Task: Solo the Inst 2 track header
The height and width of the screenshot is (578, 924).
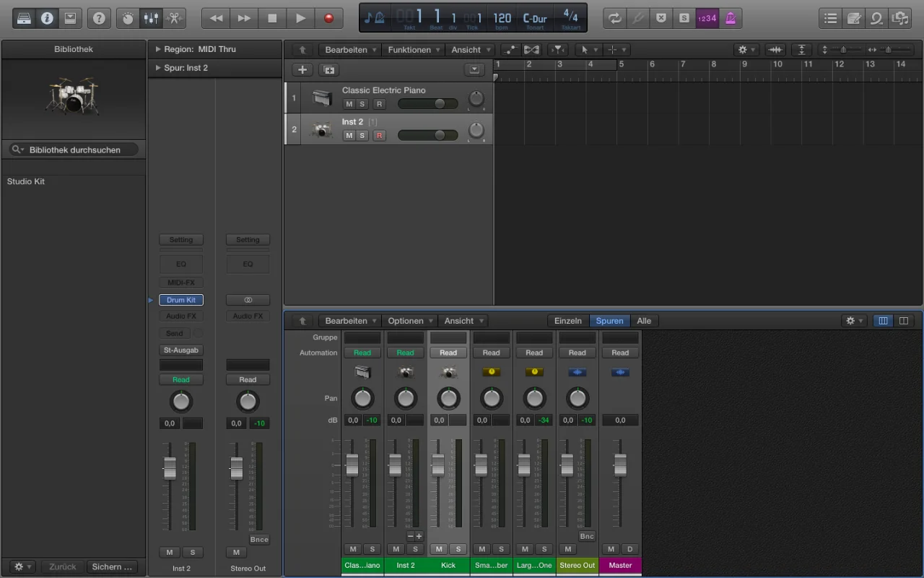Action: point(362,136)
